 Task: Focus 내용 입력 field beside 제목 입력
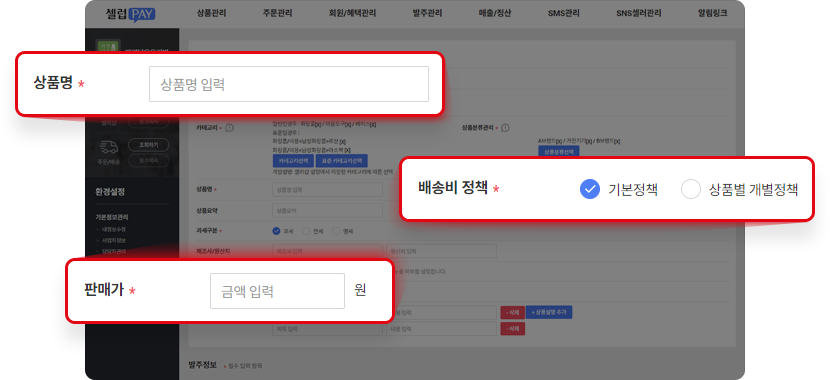pyautogui.click(x=441, y=329)
